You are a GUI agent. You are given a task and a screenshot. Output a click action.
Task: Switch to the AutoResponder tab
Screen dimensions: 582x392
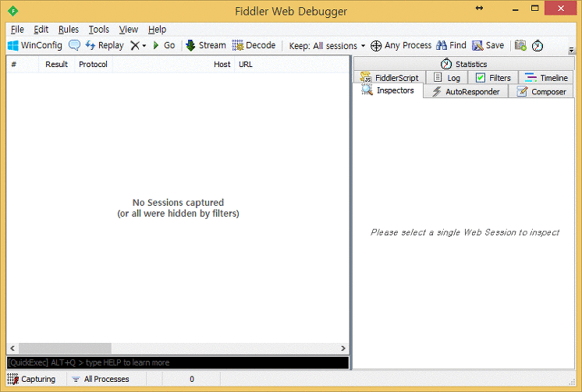click(466, 91)
